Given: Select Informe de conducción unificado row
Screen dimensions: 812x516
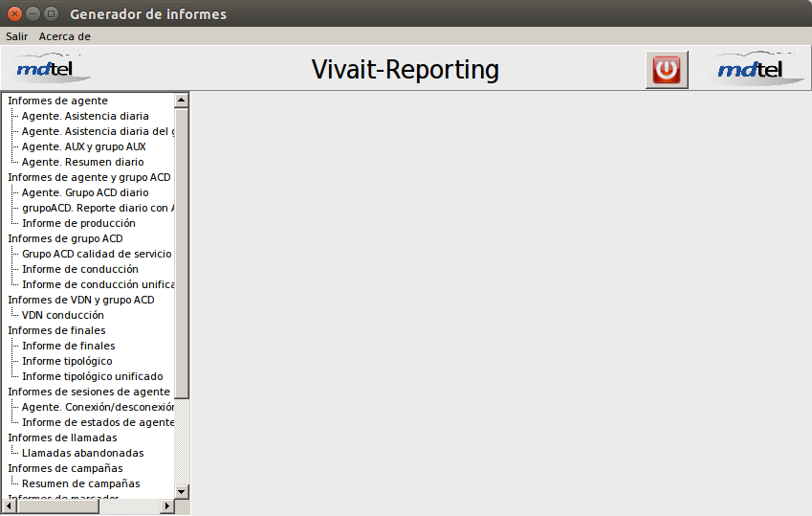Looking at the screenshot, I should (x=98, y=284).
